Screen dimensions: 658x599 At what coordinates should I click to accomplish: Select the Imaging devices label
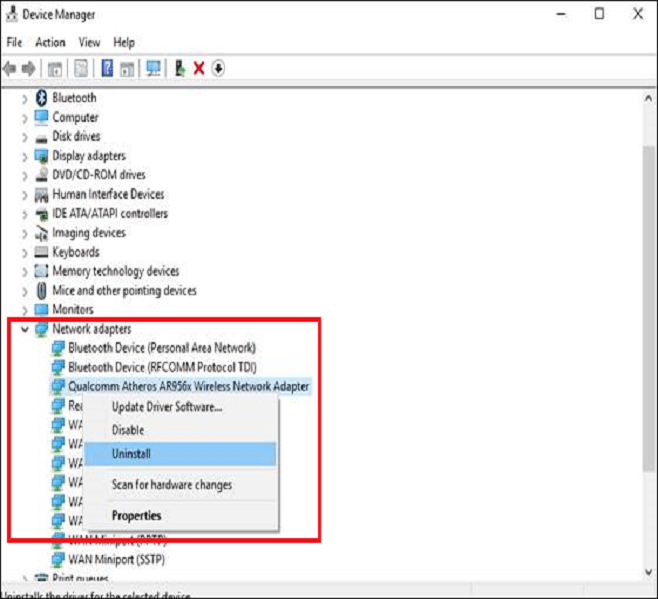[x=89, y=233]
